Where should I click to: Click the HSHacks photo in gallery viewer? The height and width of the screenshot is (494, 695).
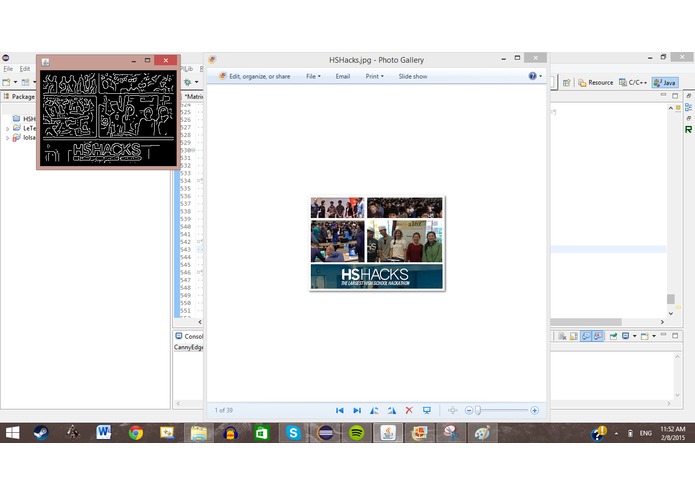(377, 243)
